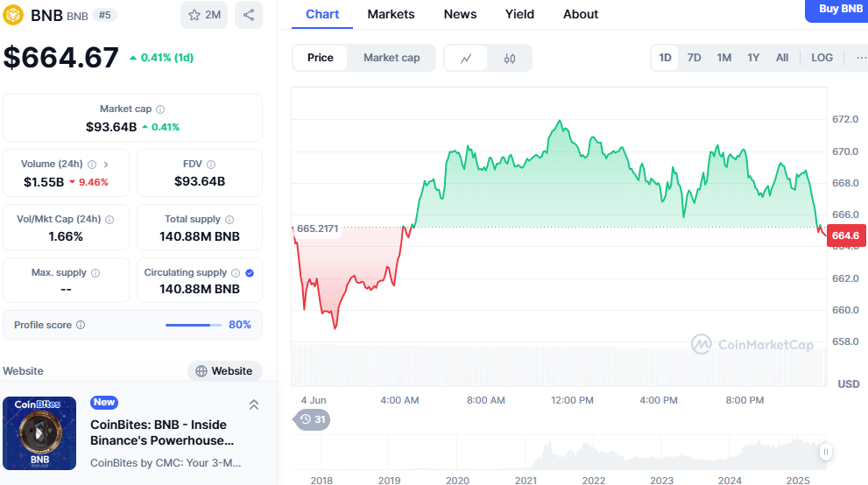Image resolution: width=868 pixels, height=485 pixels.
Task: Switch to candlestick chart view icon
Action: tap(510, 58)
